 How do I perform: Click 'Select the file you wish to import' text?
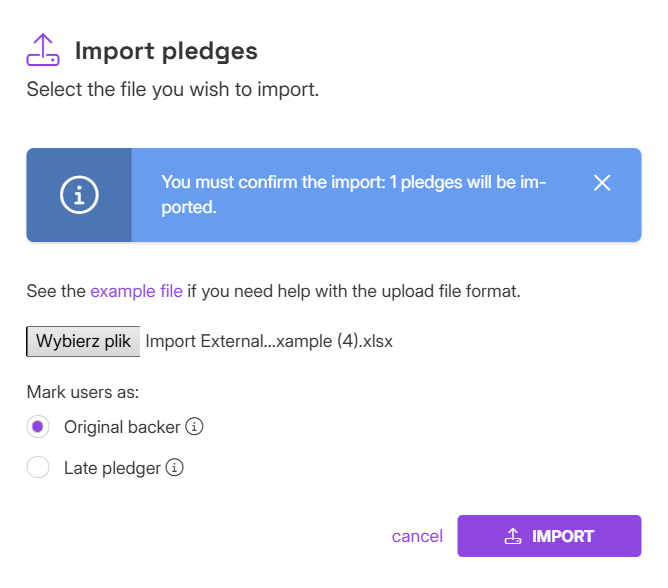172,90
